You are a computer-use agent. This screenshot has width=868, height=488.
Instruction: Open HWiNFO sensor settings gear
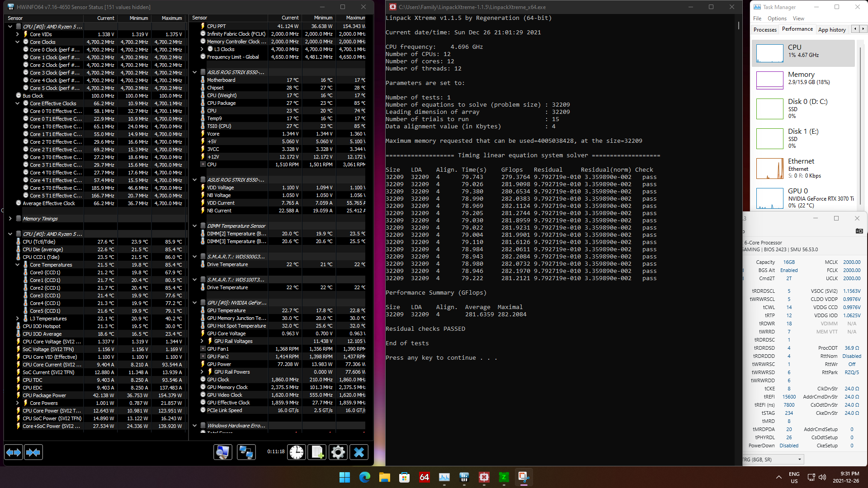pos(338,452)
